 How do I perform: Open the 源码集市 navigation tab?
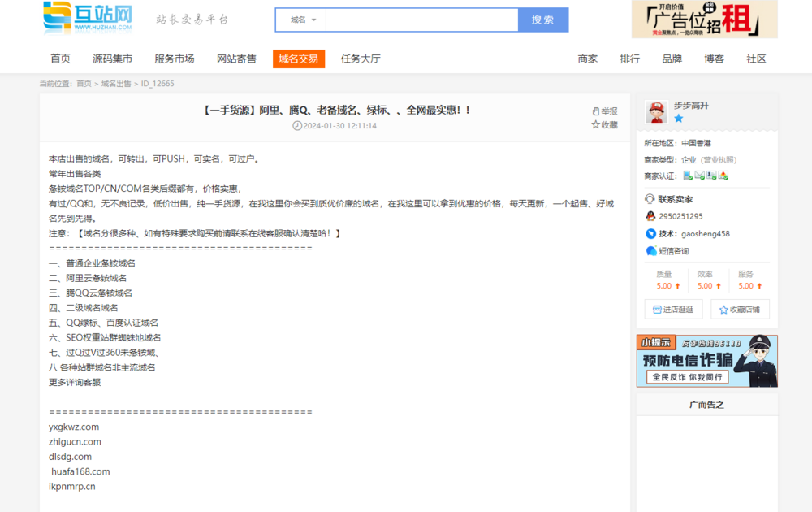point(112,59)
